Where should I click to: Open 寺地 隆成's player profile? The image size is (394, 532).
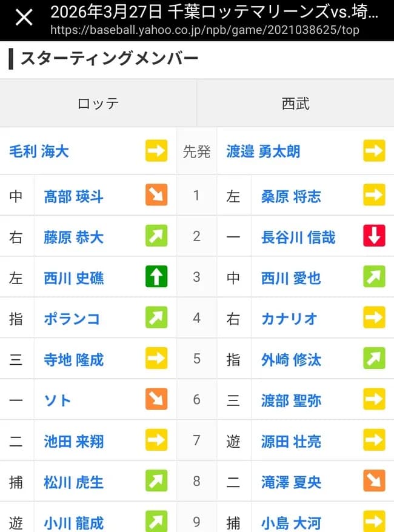coord(74,359)
